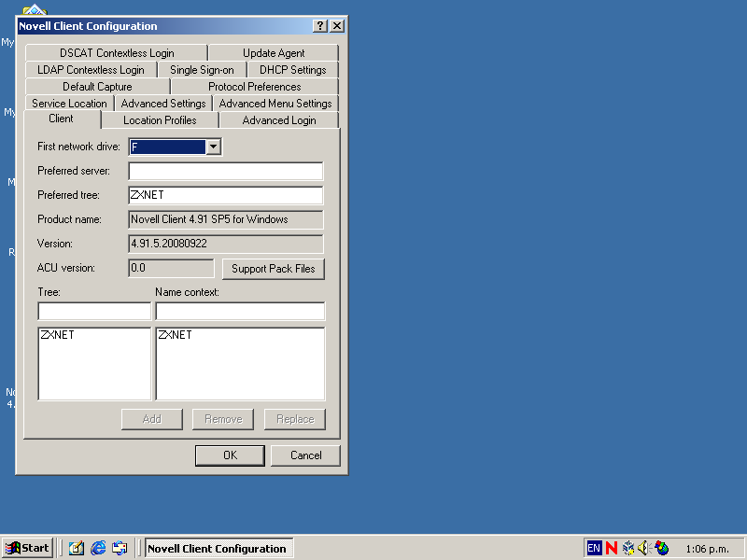Focus the Preferred server field
747x560 pixels.
(x=226, y=171)
